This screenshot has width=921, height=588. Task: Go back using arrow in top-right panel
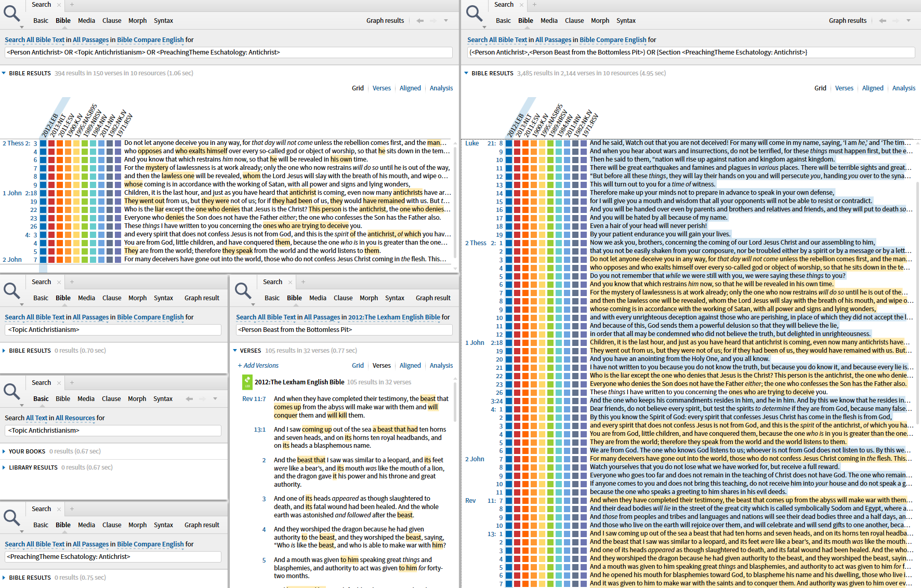[x=883, y=21]
